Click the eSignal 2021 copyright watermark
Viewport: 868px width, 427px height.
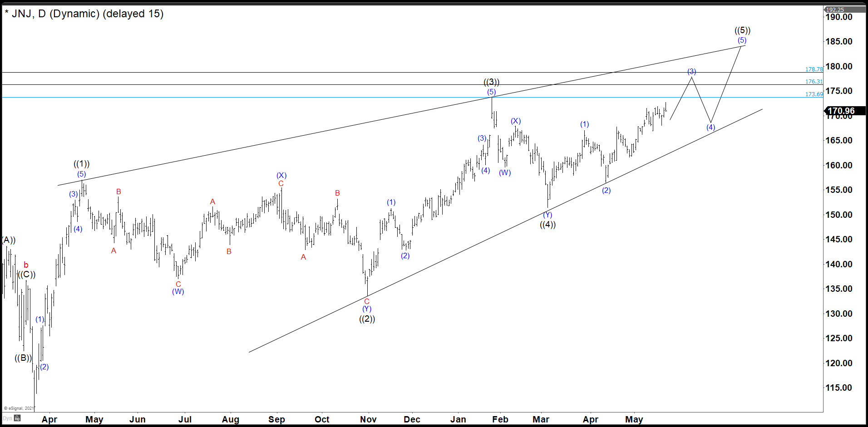(19, 408)
